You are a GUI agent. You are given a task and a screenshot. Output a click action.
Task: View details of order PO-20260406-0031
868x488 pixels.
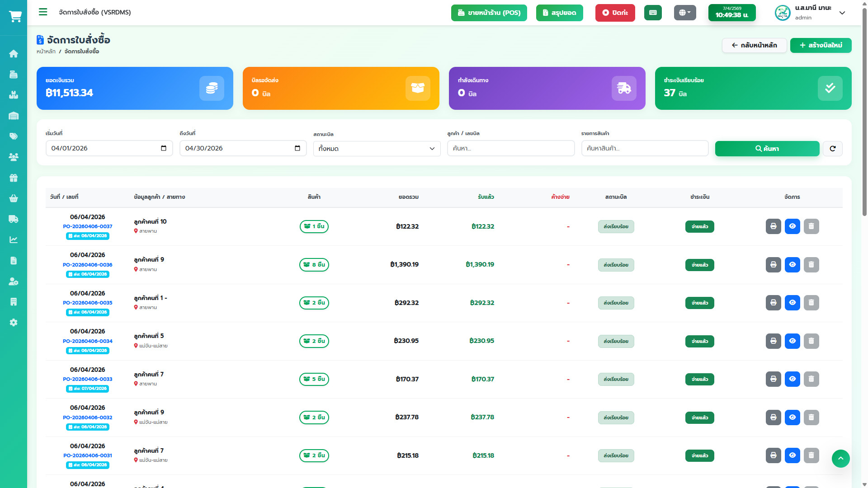click(x=792, y=455)
